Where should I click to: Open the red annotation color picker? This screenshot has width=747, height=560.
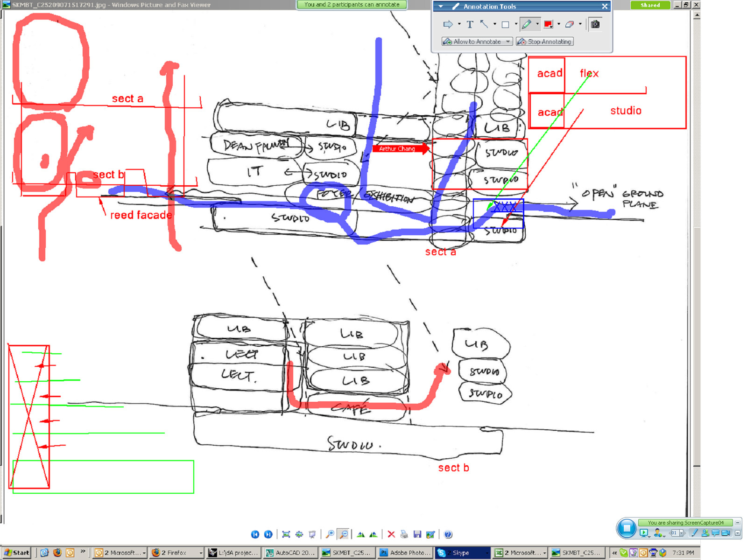(548, 24)
